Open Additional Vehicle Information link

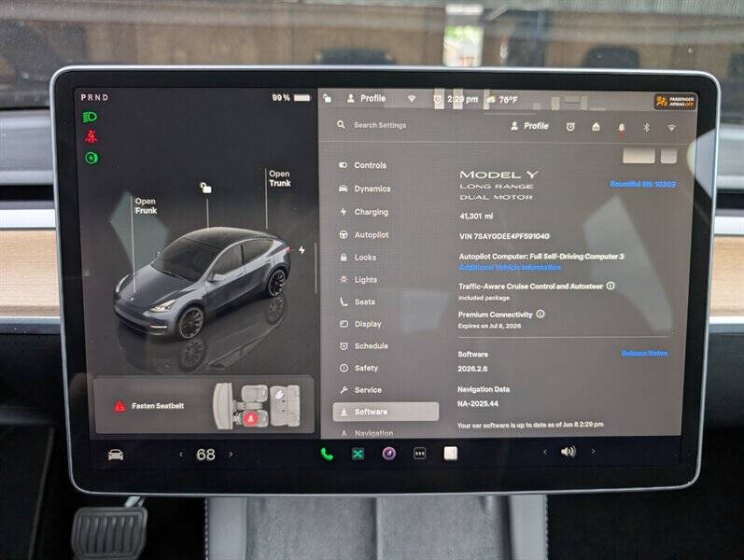pos(510,267)
